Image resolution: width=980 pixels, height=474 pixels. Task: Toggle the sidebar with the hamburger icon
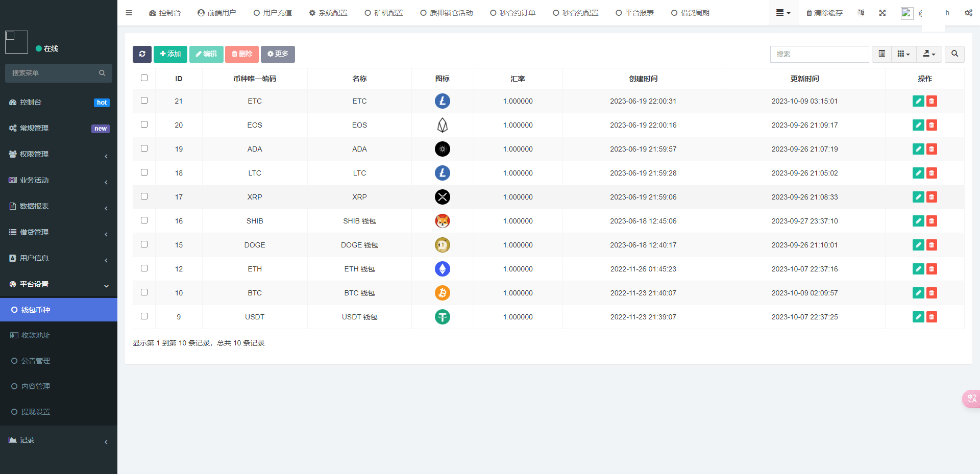[129, 13]
